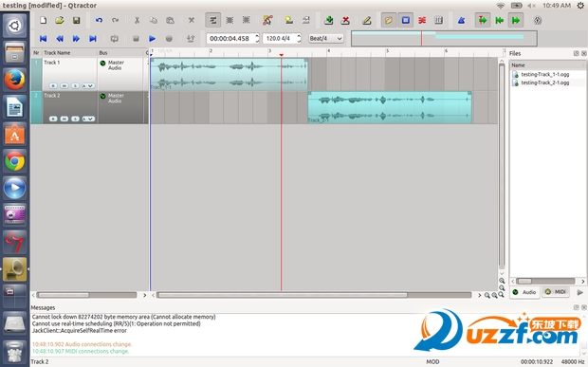Click the Undo arrow in toolbar

[x=99, y=20]
